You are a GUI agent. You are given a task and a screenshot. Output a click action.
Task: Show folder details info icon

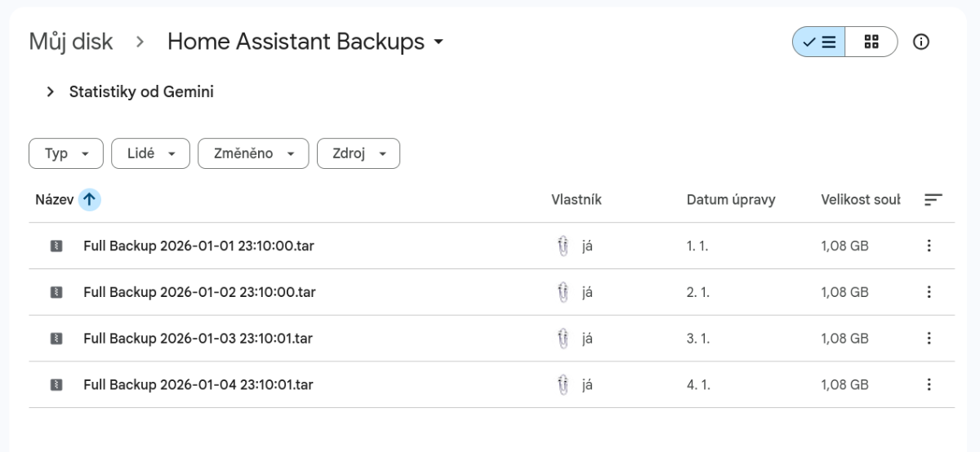point(921,42)
